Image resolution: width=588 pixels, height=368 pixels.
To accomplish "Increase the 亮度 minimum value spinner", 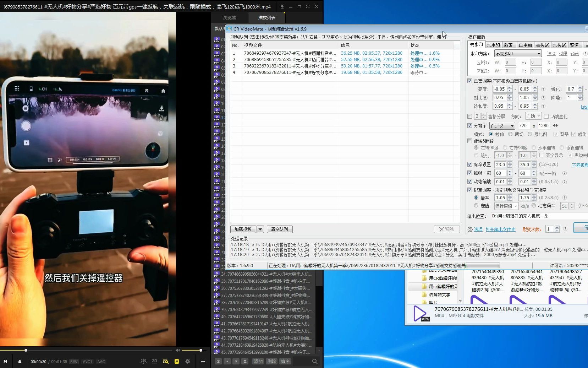I will (x=510, y=87).
